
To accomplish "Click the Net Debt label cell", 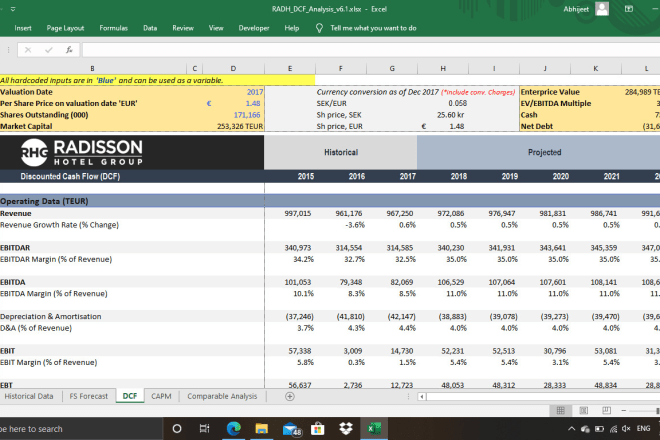I will point(537,126).
